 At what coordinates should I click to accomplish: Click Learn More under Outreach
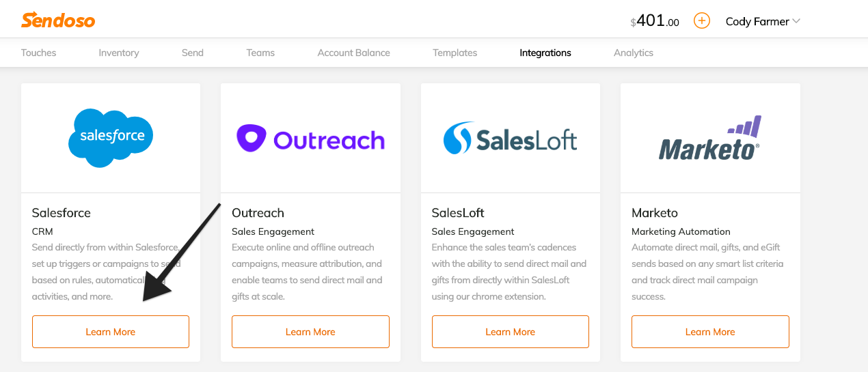click(310, 332)
